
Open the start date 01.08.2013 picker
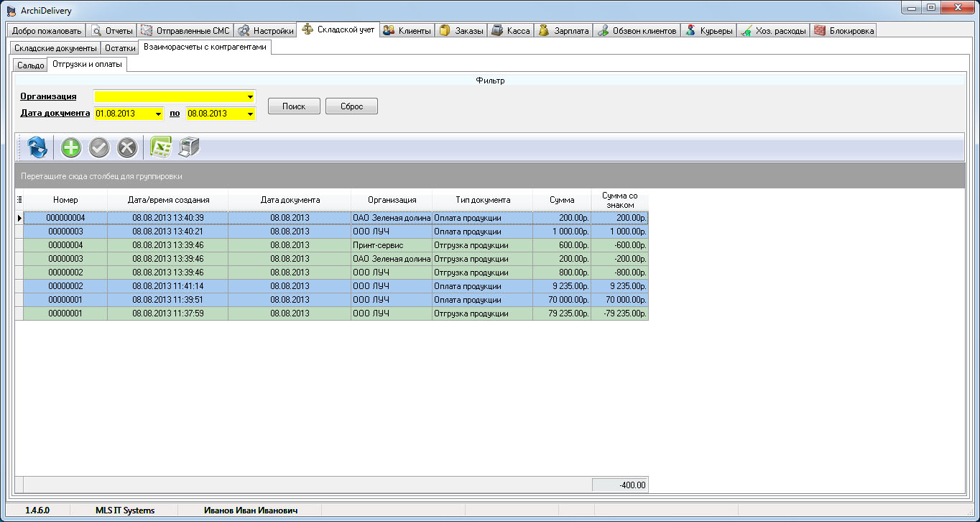click(158, 114)
